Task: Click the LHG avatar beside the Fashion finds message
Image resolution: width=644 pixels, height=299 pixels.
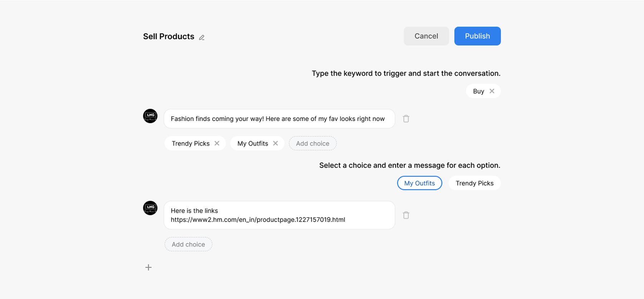Action: [x=150, y=116]
